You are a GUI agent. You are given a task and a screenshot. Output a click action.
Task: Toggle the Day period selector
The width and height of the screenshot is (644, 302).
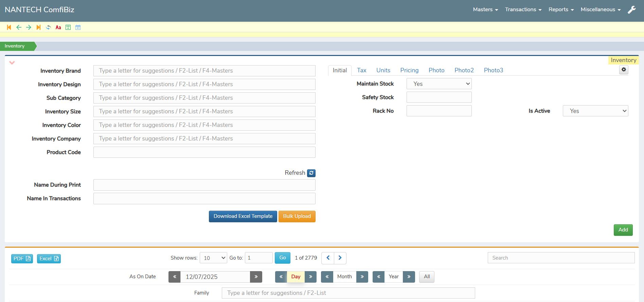[x=296, y=277]
